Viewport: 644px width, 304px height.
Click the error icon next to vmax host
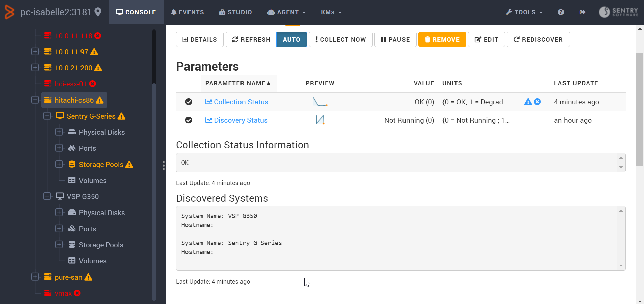pos(77,293)
